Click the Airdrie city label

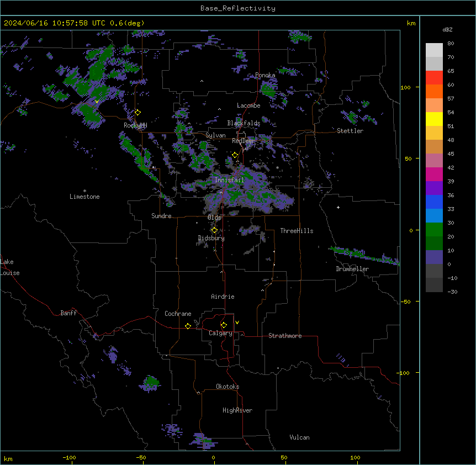223,297
